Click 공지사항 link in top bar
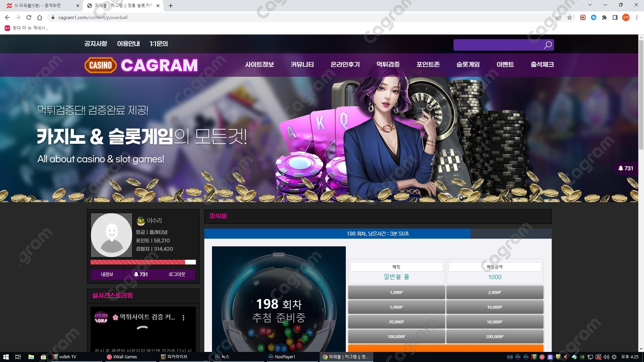644x362 pixels. [x=96, y=44]
